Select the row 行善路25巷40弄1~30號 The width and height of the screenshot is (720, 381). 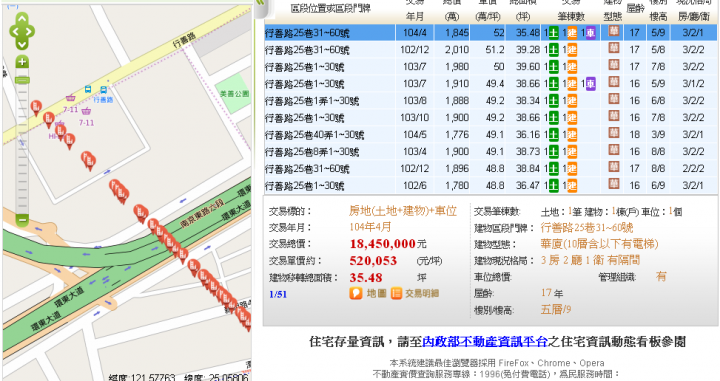(490, 134)
